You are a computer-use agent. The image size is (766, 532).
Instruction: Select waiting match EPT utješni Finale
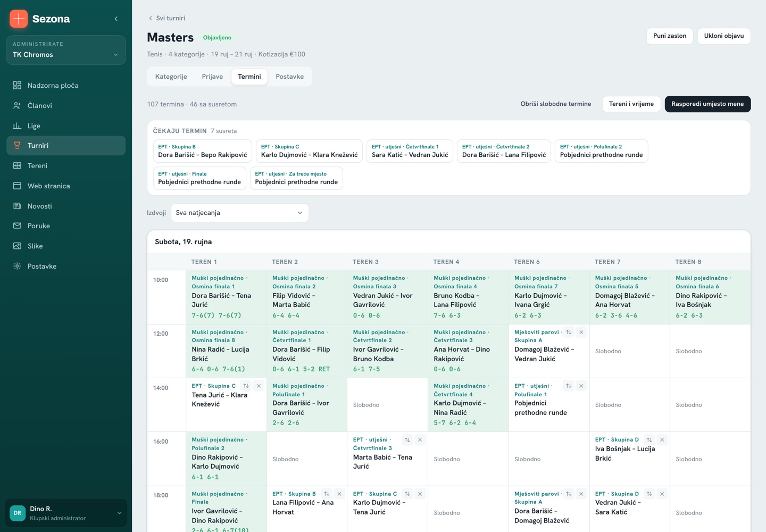[x=199, y=178]
